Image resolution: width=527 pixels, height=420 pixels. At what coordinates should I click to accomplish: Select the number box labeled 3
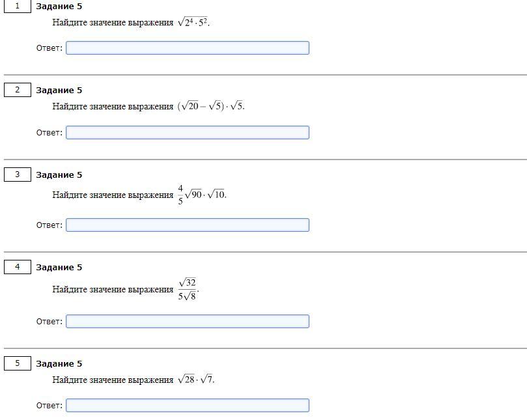18,175
